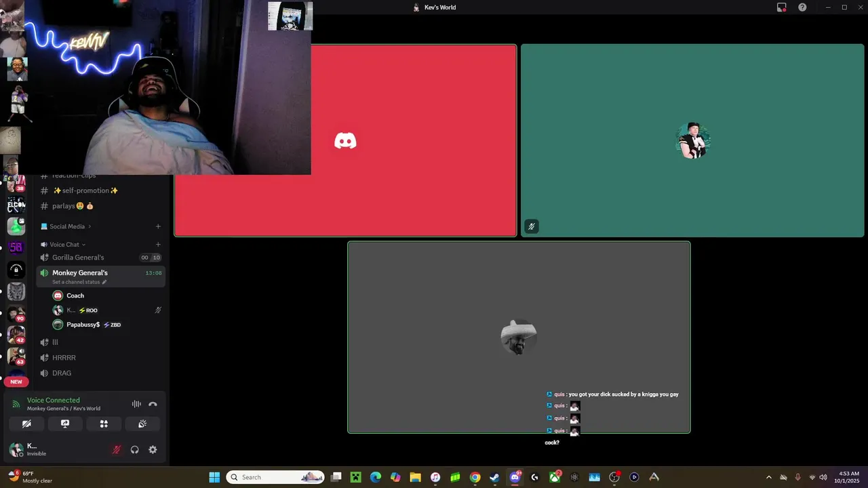The width and height of the screenshot is (868, 488).
Task: Share your screen button
Action: click(x=65, y=424)
